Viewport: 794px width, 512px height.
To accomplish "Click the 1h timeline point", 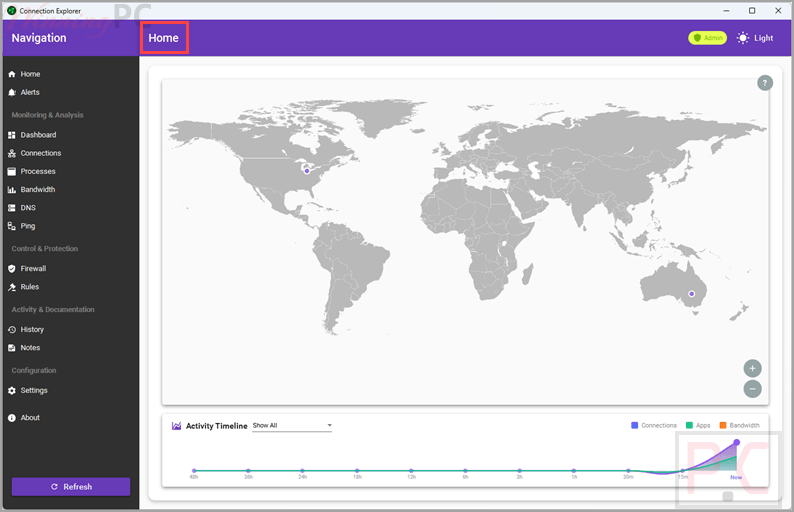I will click(x=574, y=470).
